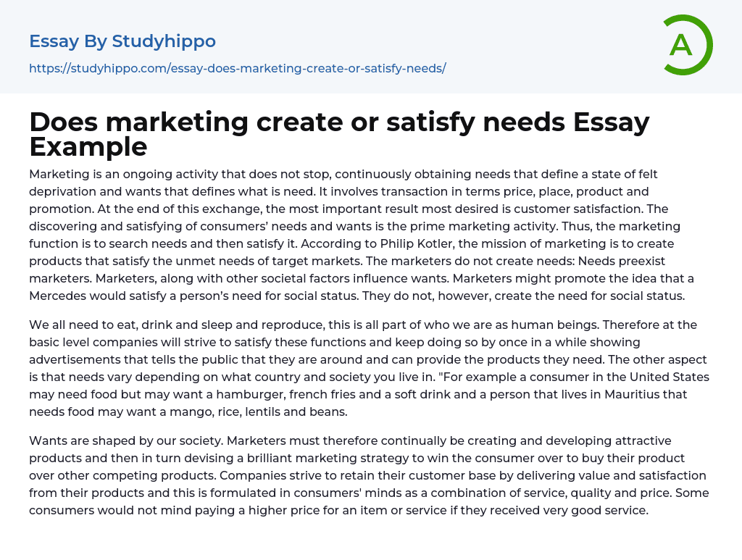Open the studyhippo.com essay URL link
The height and width of the screenshot is (560, 742).
237,69
